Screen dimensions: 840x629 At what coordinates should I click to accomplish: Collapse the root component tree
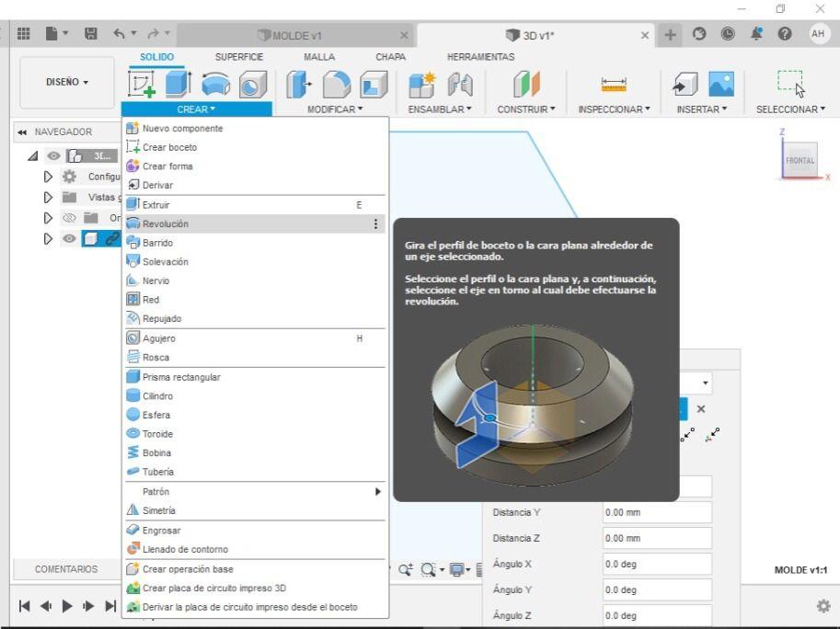(33, 155)
